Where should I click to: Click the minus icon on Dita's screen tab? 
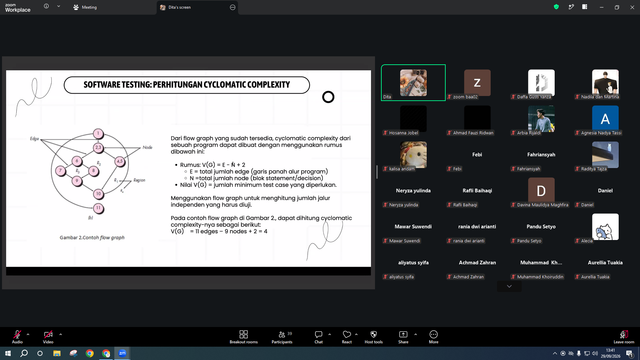pyautogui.click(x=233, y=7)
